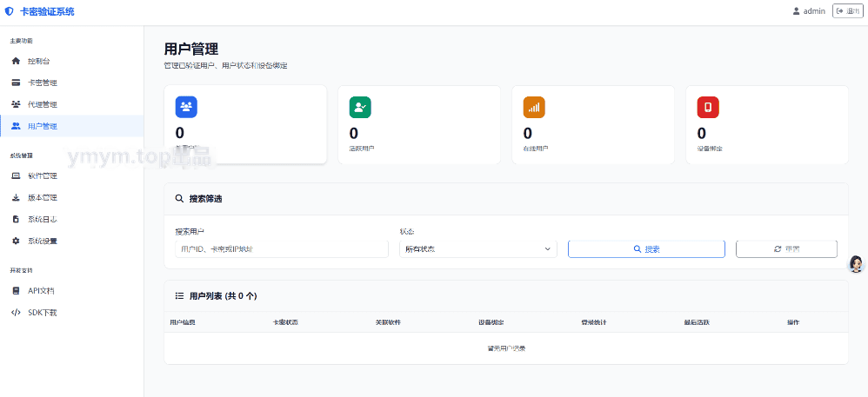868x397 pixels.
Task: Click the shield logo icon in header
Action: [9, 11]
